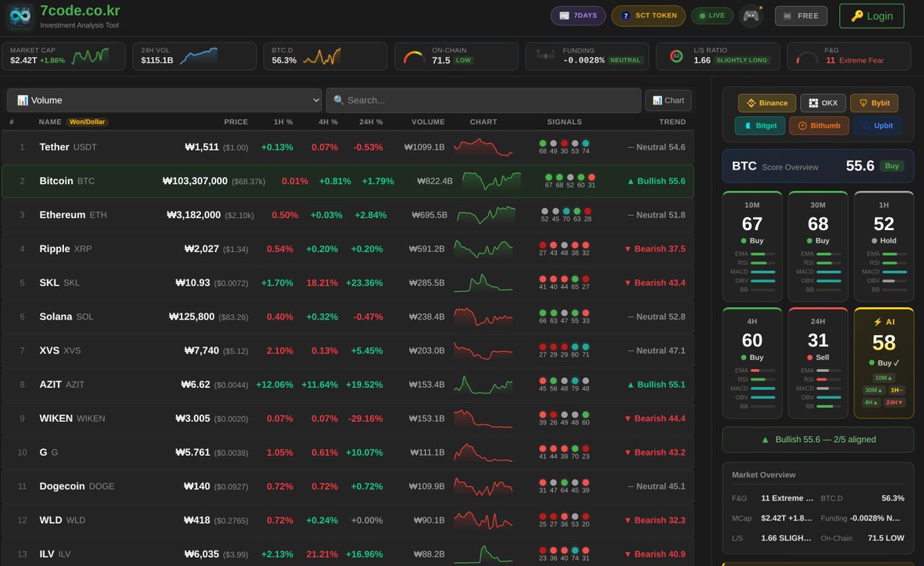Click the BTC score Buy badge
The width and height of the screenshot is (924, 566).
pyautogui.click(x=892, y=166)
